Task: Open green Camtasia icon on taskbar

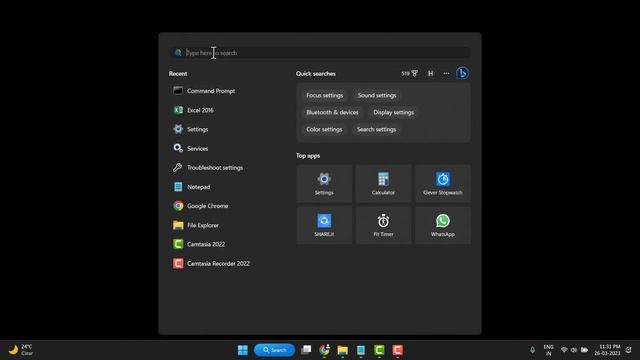Action: coord(379,350)
